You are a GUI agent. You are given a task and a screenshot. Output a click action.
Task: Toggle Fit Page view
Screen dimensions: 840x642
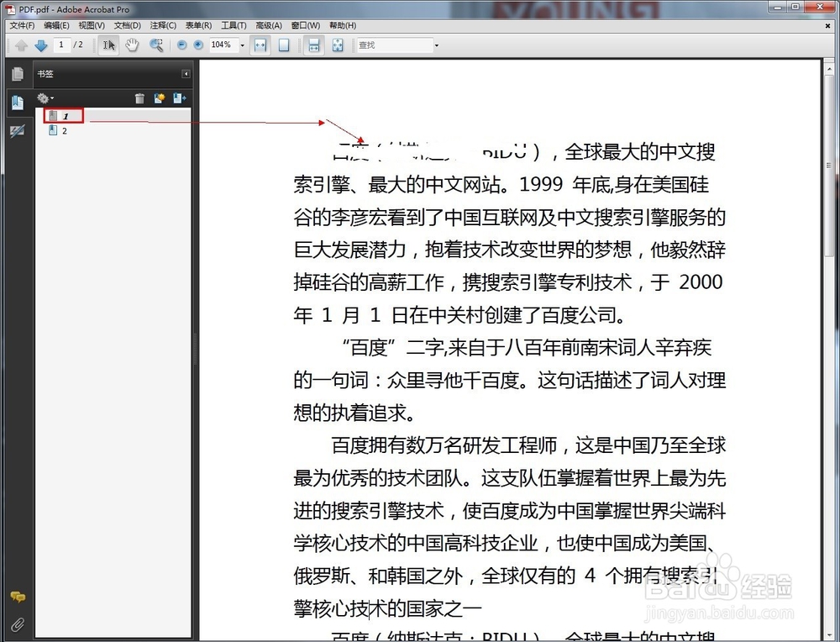[284, 45]
